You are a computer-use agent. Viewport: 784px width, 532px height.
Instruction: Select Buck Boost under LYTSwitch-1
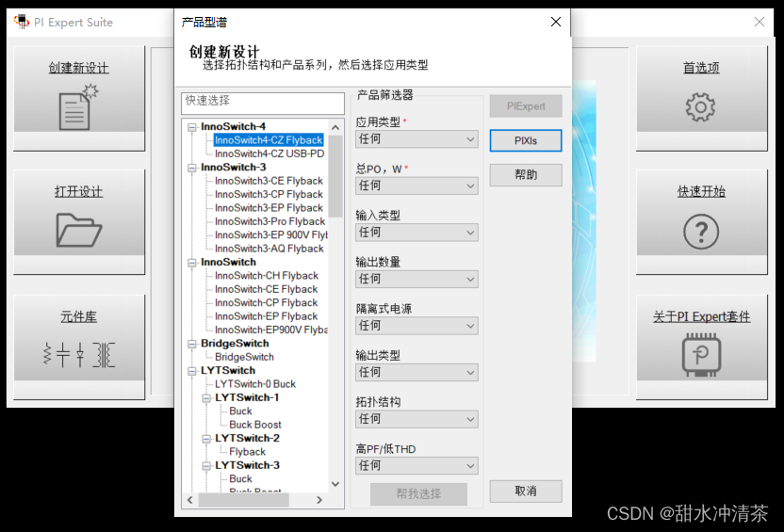[x=255, y=425]
